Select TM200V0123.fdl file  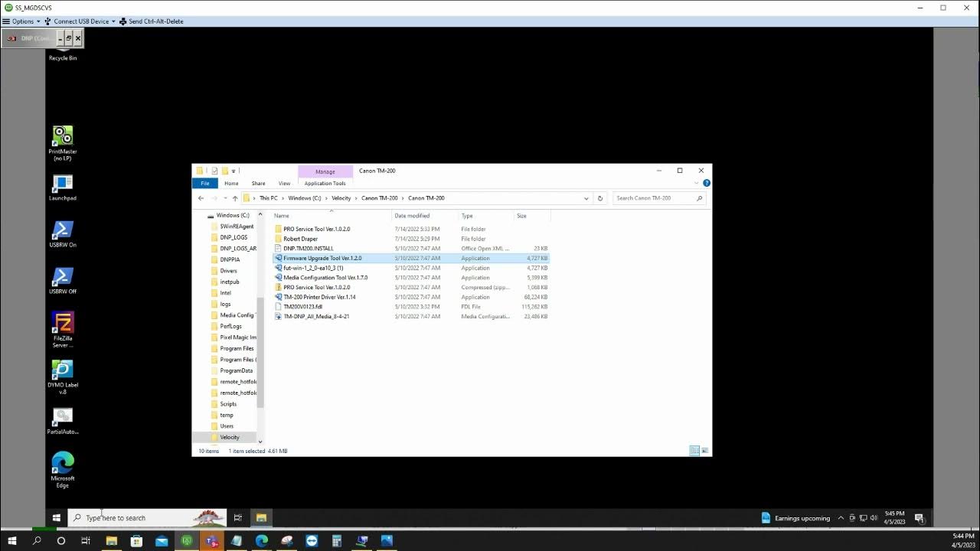pyautogui.click(x=302, y=307)
